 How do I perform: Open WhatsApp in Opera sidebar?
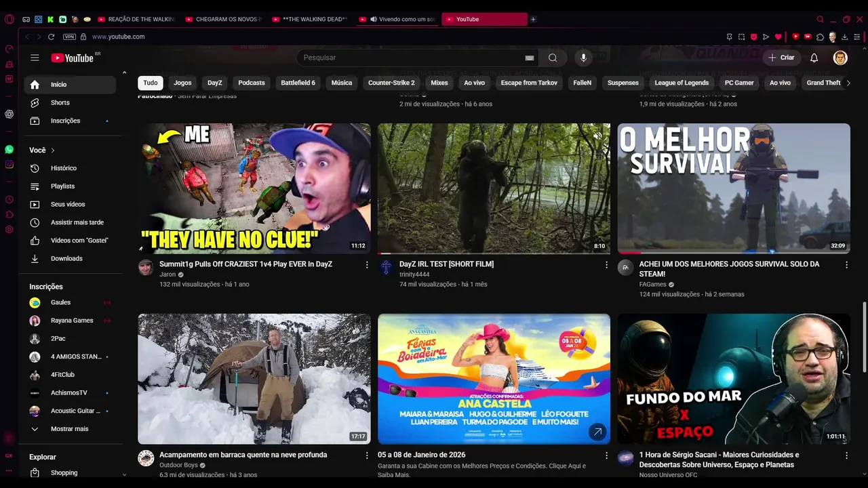click(9, 149)
